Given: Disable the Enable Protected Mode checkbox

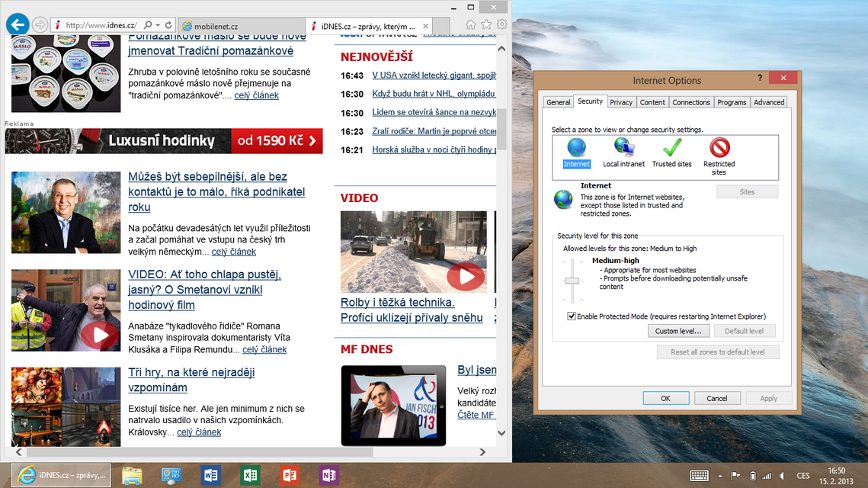Looking at the screenshot, I should pos(572,316).
